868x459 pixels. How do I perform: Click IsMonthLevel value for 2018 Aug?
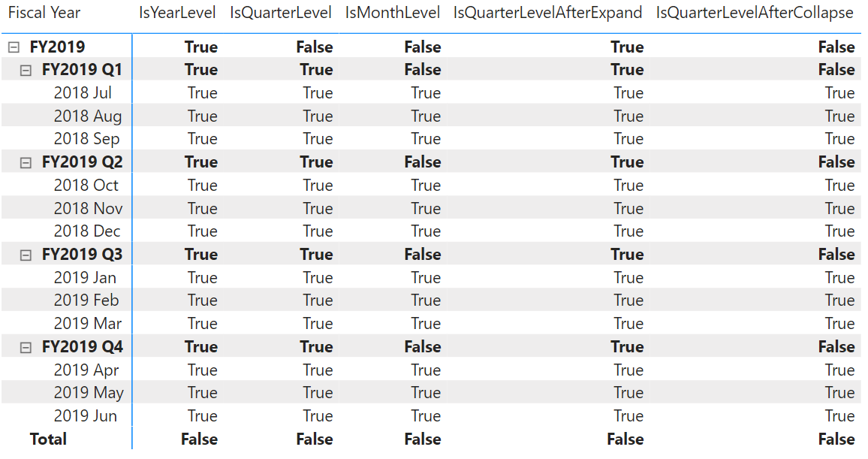425,116
